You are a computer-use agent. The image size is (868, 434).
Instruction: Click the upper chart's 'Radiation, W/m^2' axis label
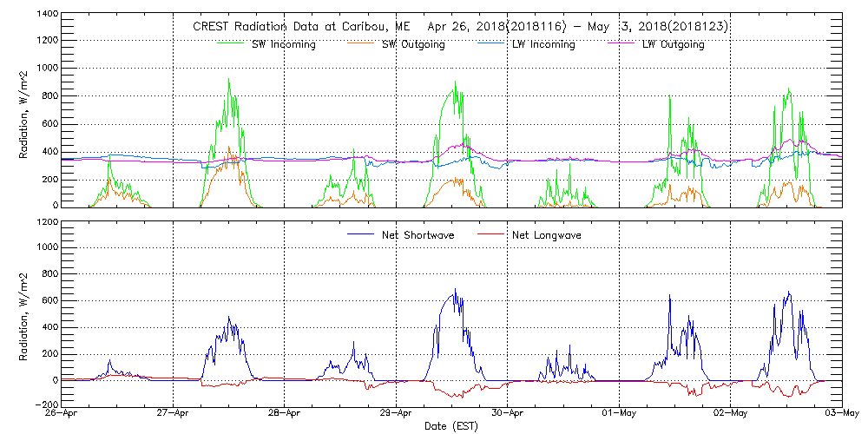(x=24, y=111)
